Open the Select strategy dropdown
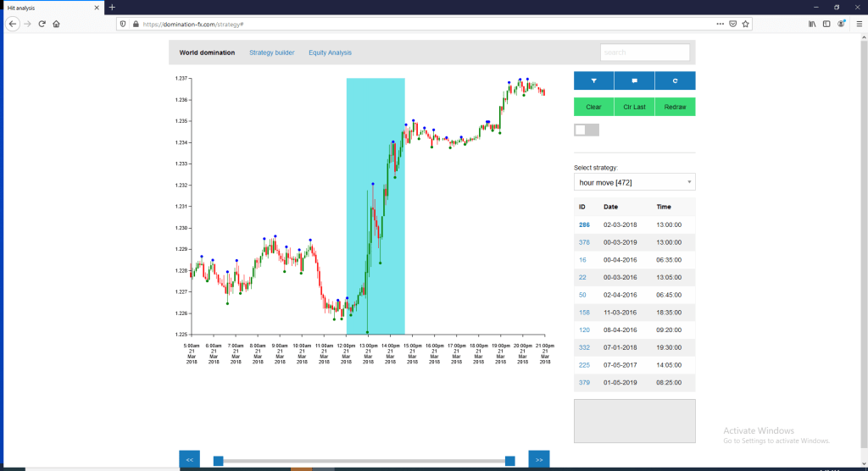The width and height of the screenshot is (868, 471). [634, 182]
